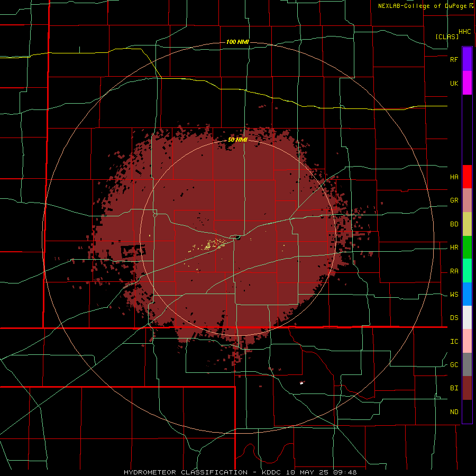Click the WS blue legend swatch
Screen dimensions: 476x476
pyautogui.click(x=467, y=294)
